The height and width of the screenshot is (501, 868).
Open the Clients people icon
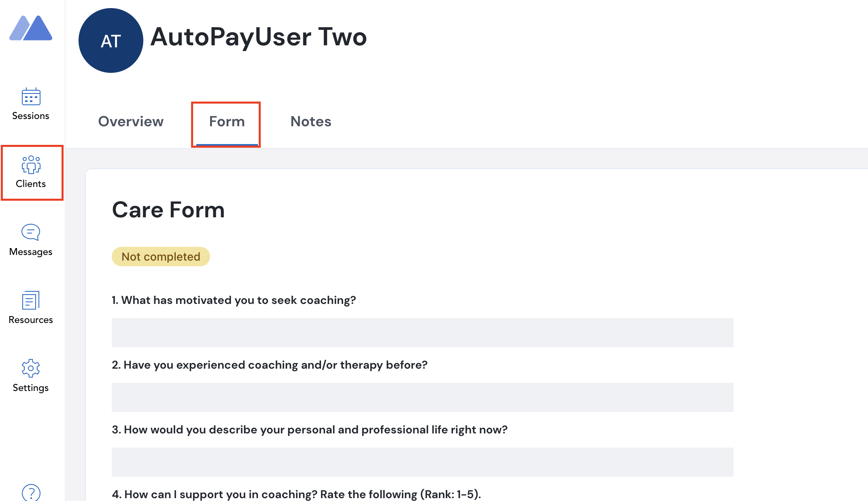(x=31, y=165)
